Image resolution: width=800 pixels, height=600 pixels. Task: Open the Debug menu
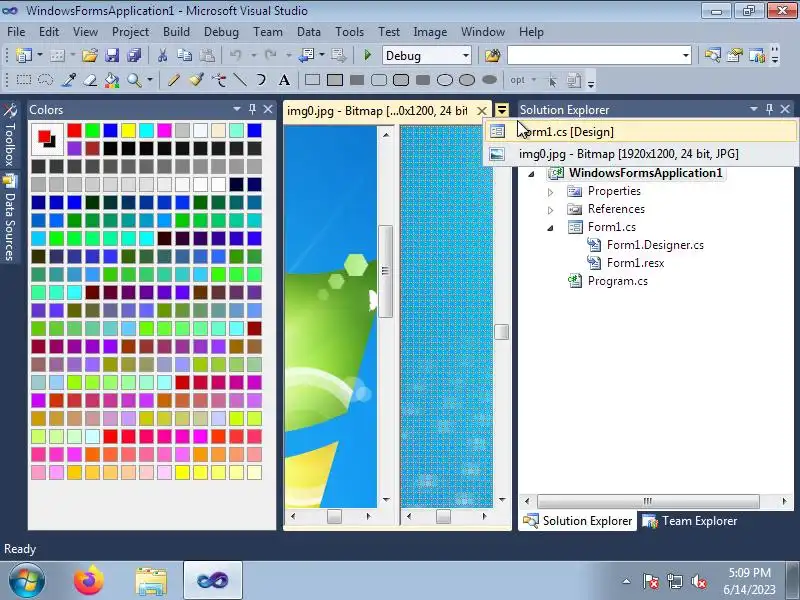coord(221,32)
